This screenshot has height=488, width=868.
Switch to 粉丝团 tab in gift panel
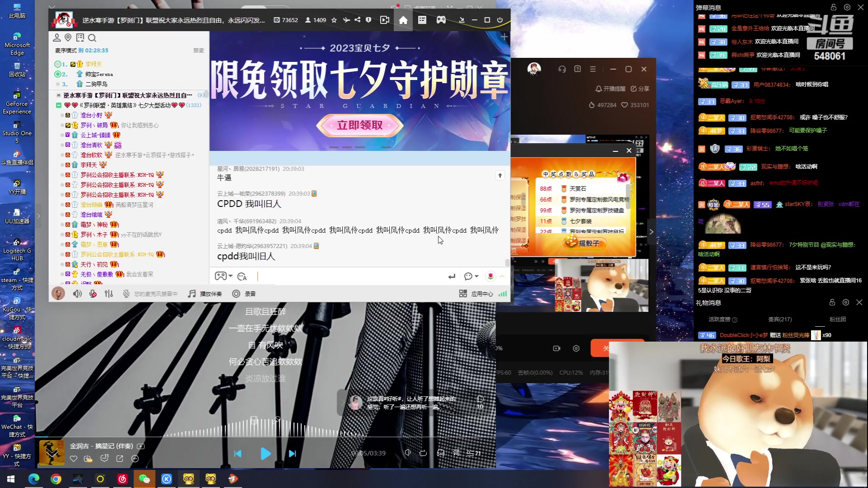click(838, 319)
